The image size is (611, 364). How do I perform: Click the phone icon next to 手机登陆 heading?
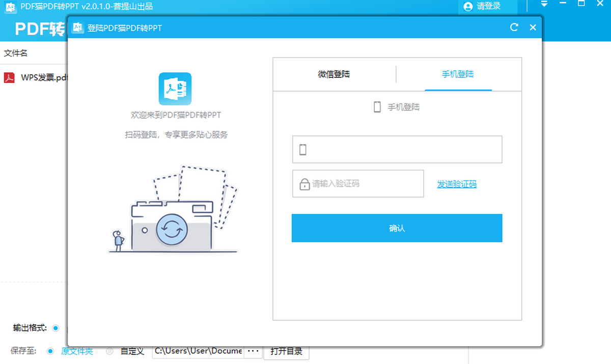pyautogui.click(x=377, y=107)
